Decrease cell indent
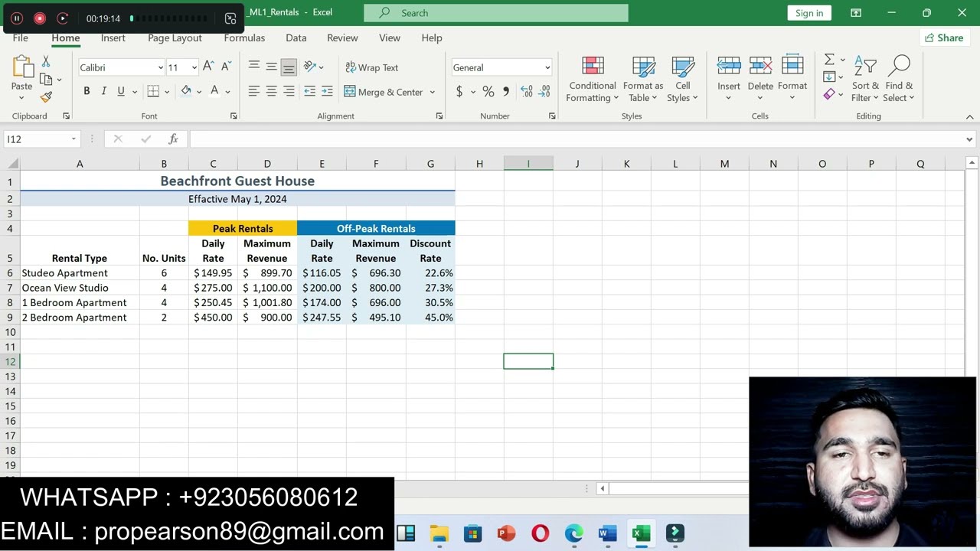980x551 pixels. coord(309,91)
